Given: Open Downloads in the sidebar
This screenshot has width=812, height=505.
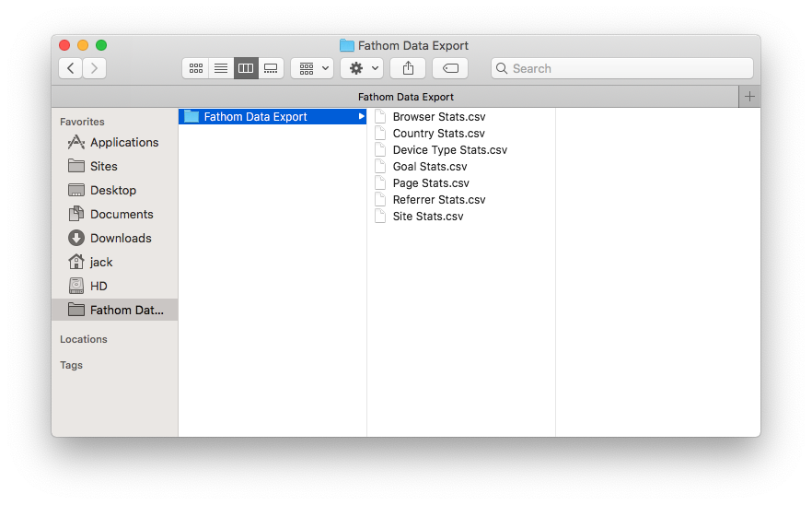Looking at the screenshot, I should click(x=114, y=238).
